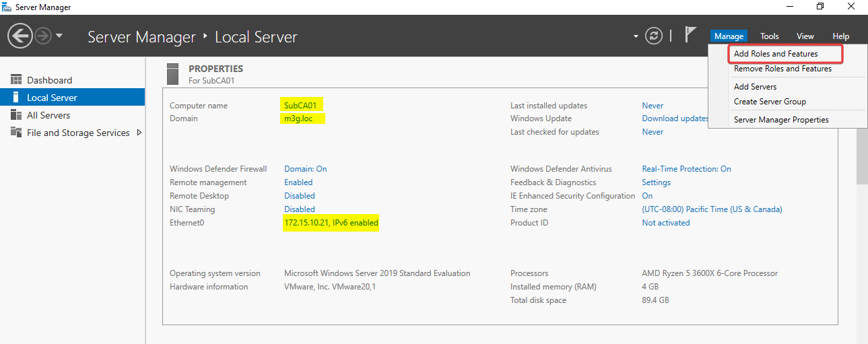Viewport: 868px width, 344px height.
Task: Select Add Roles and Features
Action: (x=776, y=54)
